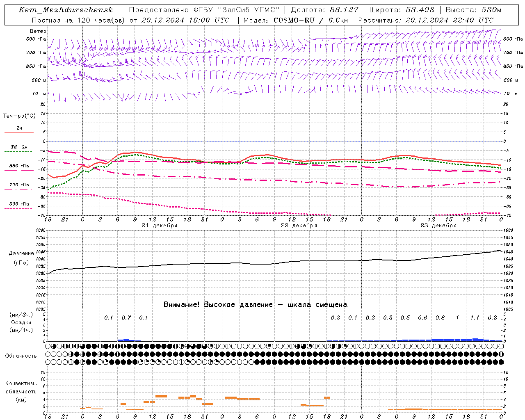Click the 700 гПа temperature legend entry

click(19, 185)
